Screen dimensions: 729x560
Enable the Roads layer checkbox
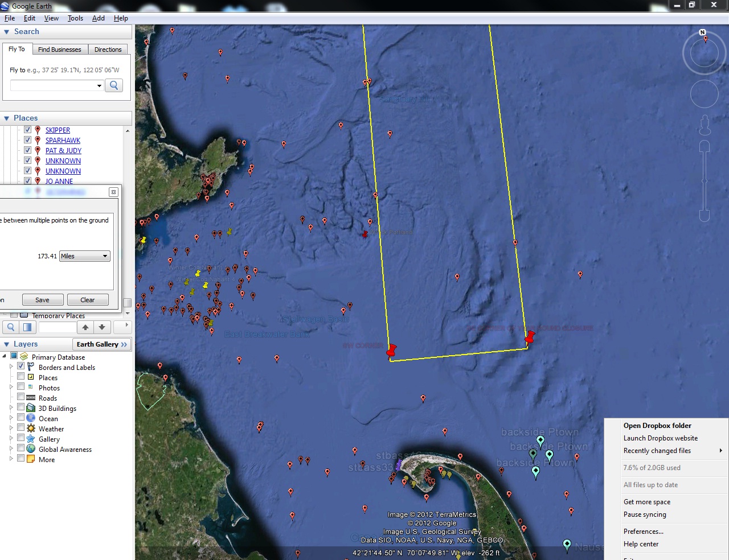21,397
